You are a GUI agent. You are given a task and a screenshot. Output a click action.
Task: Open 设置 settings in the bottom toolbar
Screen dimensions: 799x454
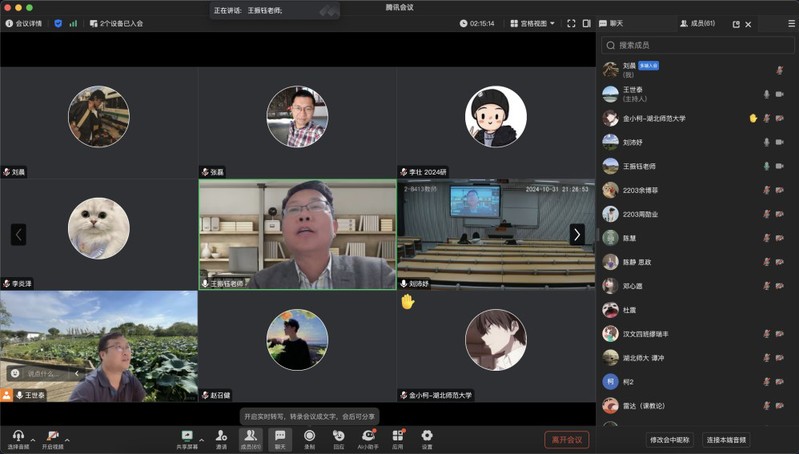427,437
